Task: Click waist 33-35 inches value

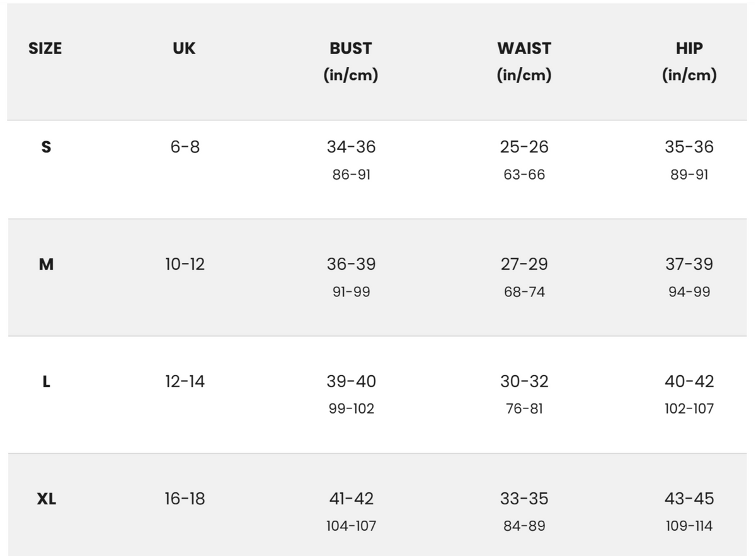Action: point(524,499)
